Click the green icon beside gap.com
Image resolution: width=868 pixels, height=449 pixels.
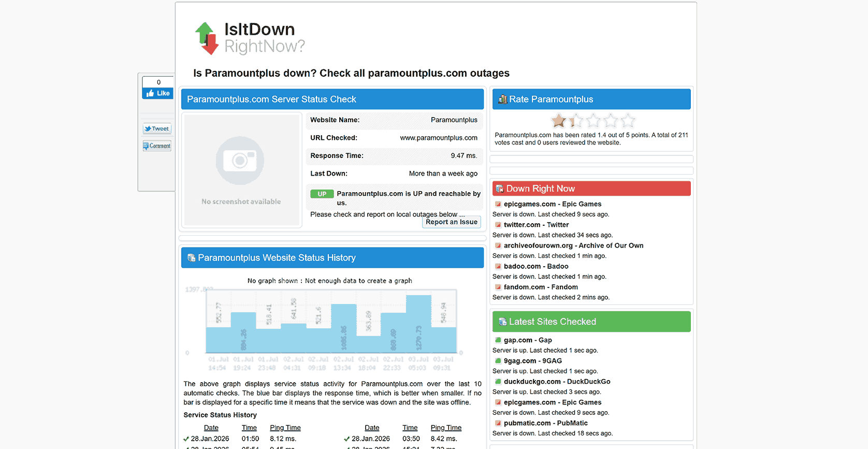498,340
